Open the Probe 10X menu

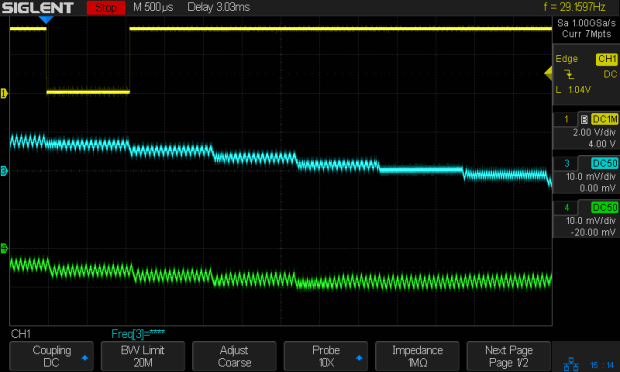point(326,356)
